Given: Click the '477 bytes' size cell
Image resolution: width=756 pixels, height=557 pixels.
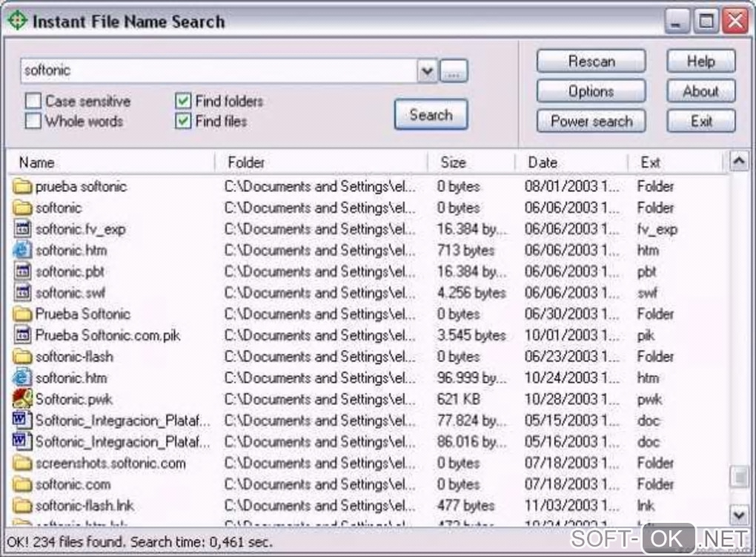Looking at the screenshot, I should click(x=465, y=505).
